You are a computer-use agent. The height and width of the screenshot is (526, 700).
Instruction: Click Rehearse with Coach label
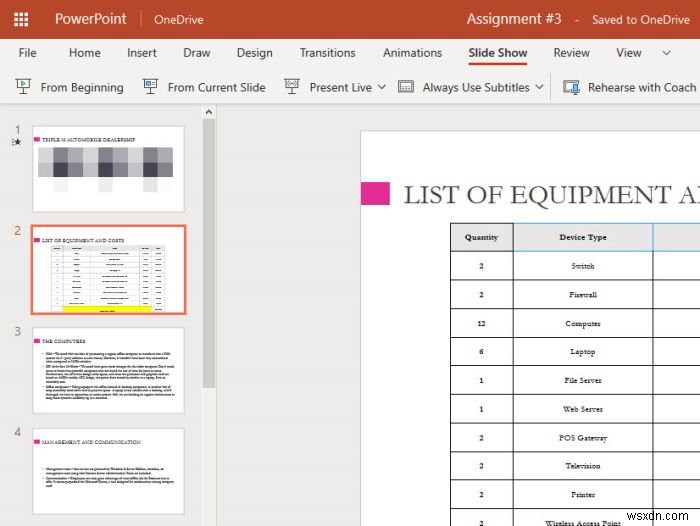click(642, 88)
